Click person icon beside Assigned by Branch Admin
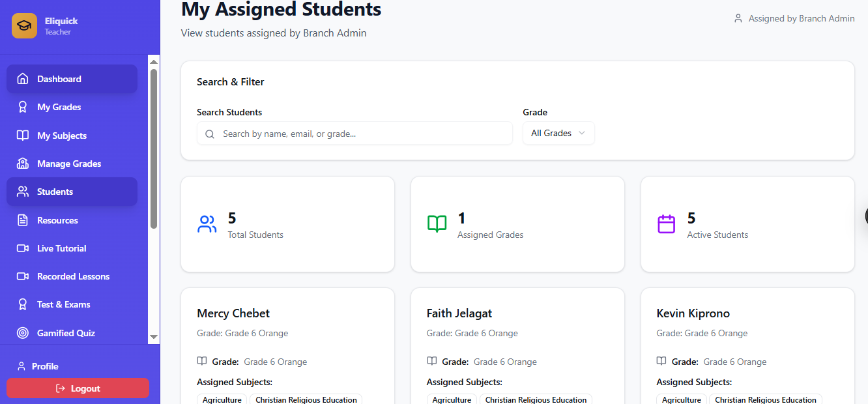Image resolution: width=868 pixels, height=404 pixels. 738,18
